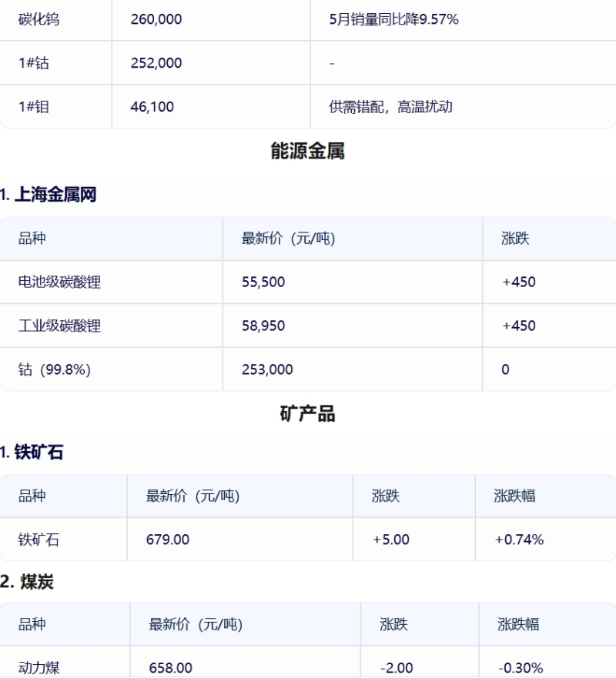Click the 5月销量同比降9.57% remark

coord(393,19)
